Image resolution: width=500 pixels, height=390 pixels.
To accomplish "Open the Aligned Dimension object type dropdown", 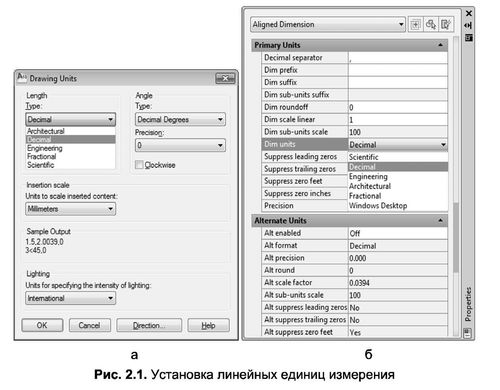I will point(328,24).
